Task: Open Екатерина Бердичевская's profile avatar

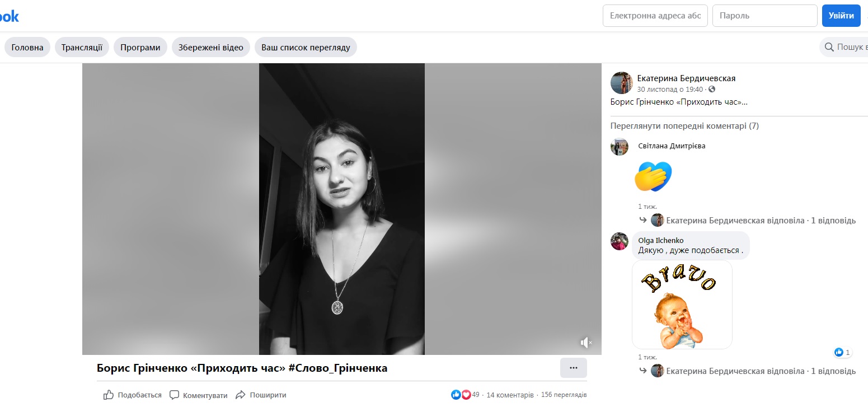Action: (x=621, y=83)
